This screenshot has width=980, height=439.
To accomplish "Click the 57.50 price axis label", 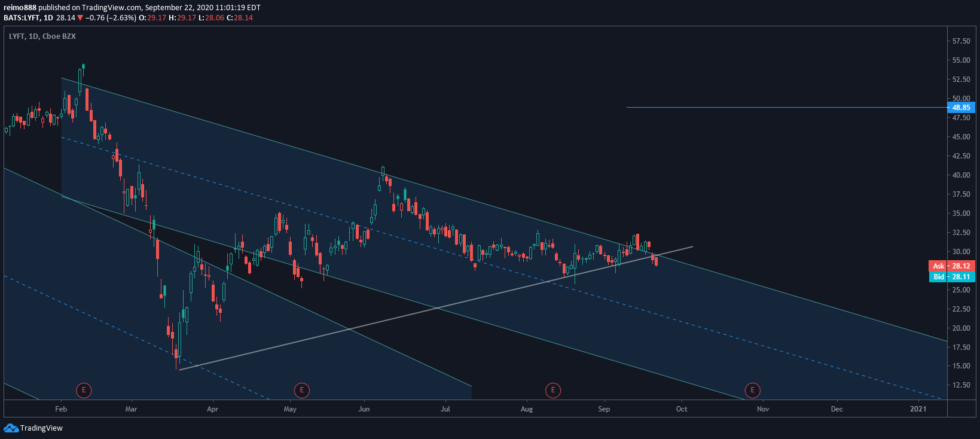I will click(x=961, y=41).
